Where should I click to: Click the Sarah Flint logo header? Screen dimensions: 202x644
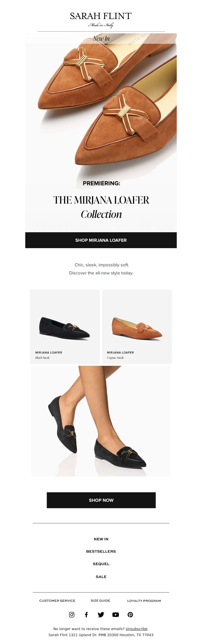(x=101, y=19)
